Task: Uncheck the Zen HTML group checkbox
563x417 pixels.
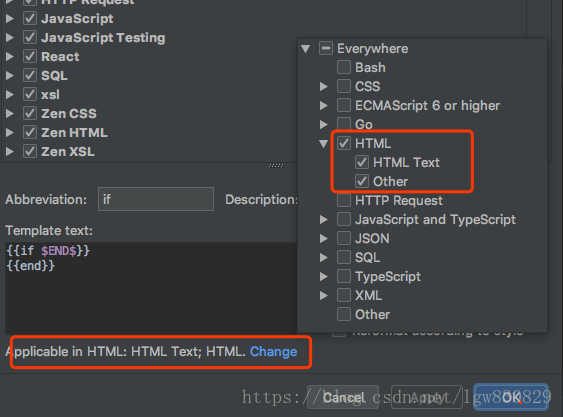Action: pos(30,133)
